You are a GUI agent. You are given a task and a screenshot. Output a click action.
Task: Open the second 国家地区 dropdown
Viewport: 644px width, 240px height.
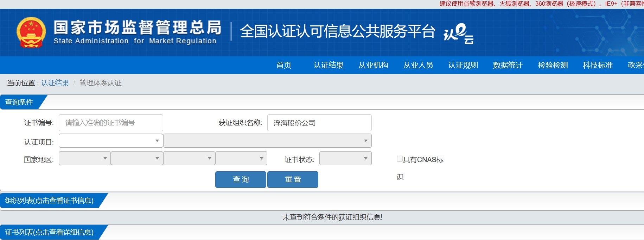coord(137,158)
